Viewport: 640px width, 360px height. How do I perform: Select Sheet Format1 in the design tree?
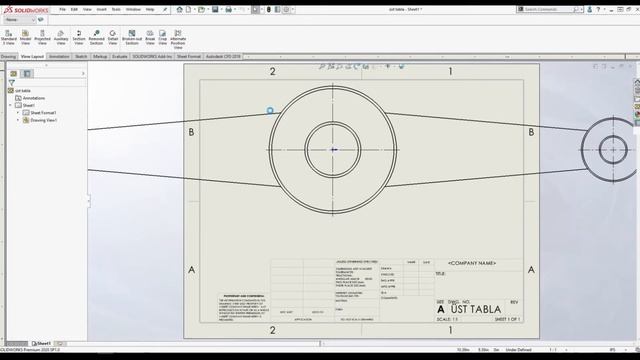(x=44, y=113)
